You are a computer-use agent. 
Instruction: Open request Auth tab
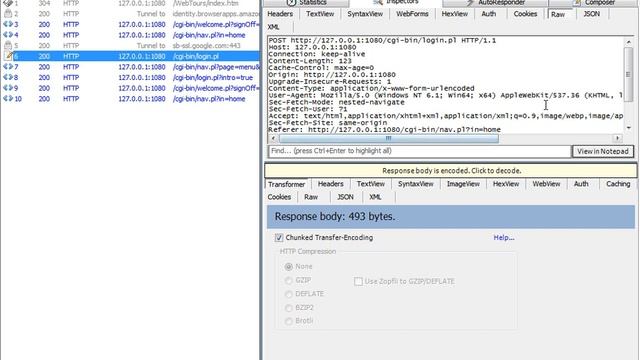[489, 14]
